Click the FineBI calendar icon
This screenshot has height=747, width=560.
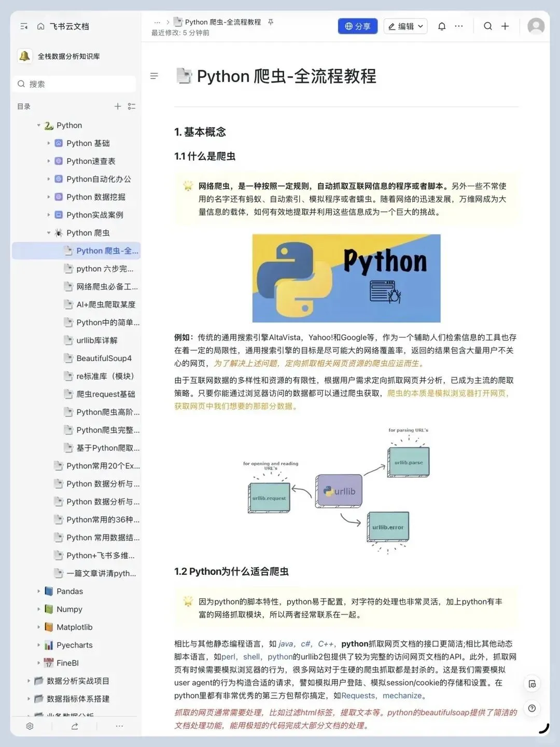coord(49,663)
